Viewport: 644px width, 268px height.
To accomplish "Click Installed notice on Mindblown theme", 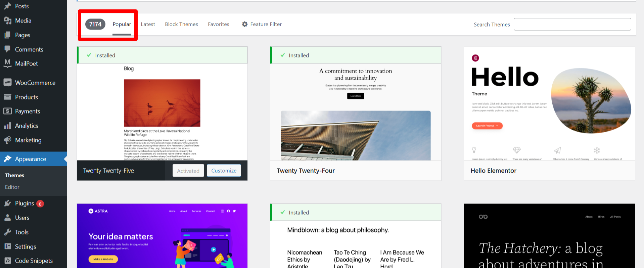I will (x=356, y=212).
